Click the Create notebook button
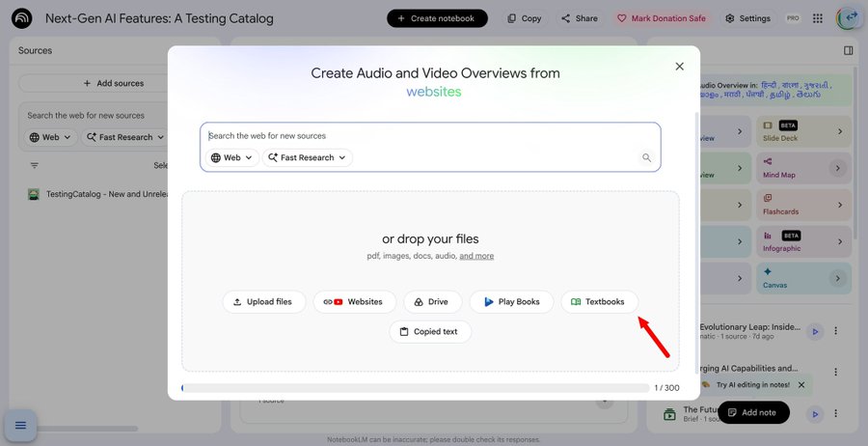 [x=437, y=18]
